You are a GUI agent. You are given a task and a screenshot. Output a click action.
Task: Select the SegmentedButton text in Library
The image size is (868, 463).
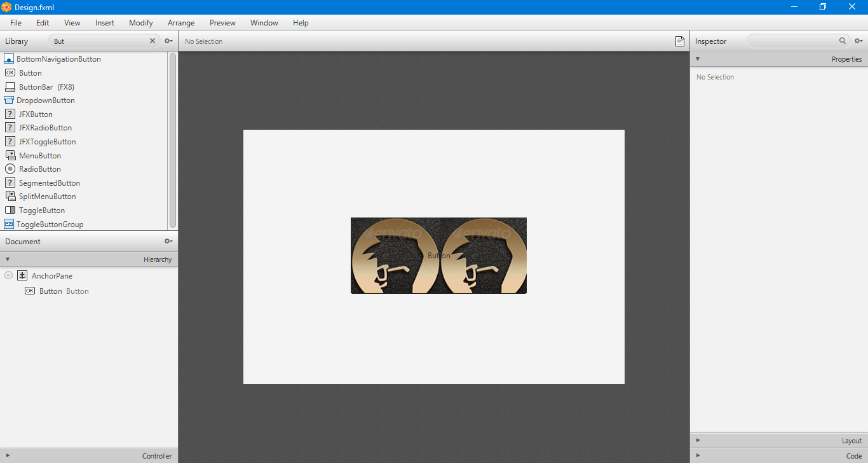point(50,183)
